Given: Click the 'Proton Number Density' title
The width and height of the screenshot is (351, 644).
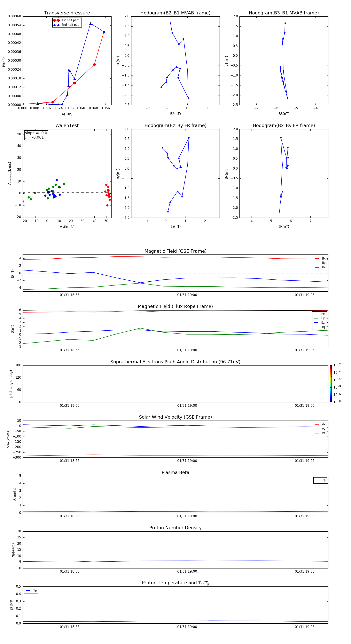Looking at the screenshot, I should tap(175, 528).
